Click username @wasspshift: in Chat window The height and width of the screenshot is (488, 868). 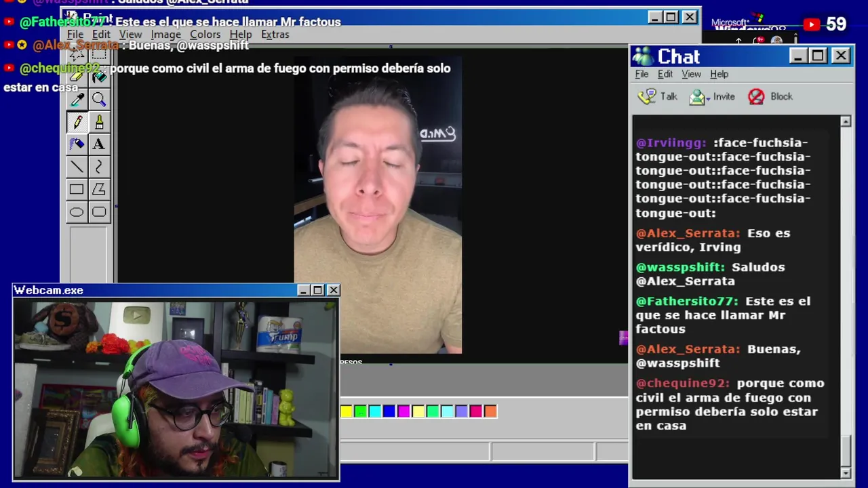pos(680,267)
